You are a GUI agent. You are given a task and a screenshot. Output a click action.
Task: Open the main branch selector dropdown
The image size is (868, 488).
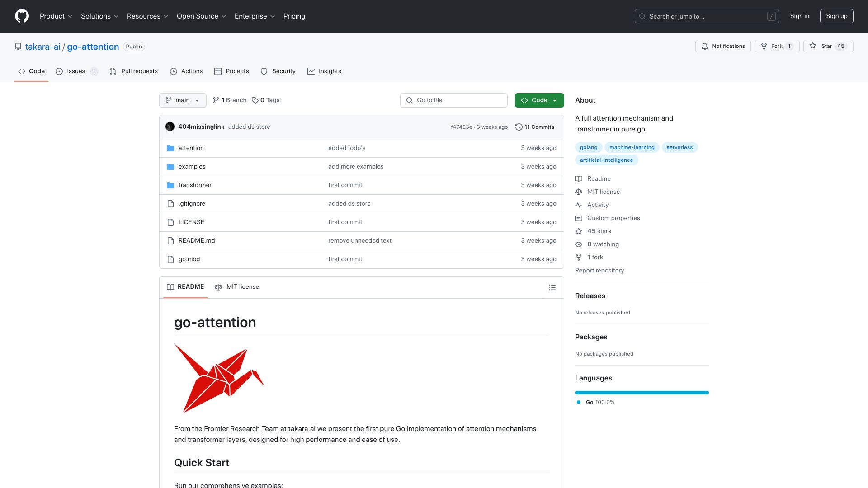[x=183, y=100]
